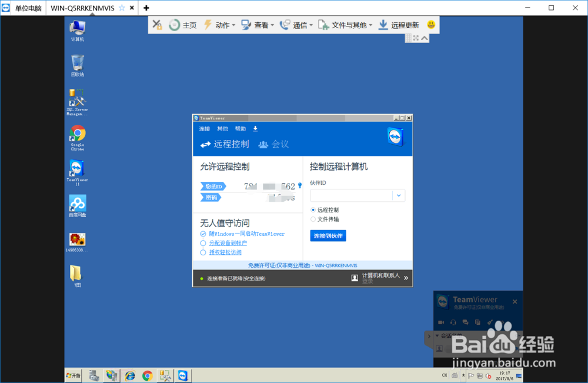
Task: Click Chrome on the remote taskbar
Action: [x=148, y=375]
